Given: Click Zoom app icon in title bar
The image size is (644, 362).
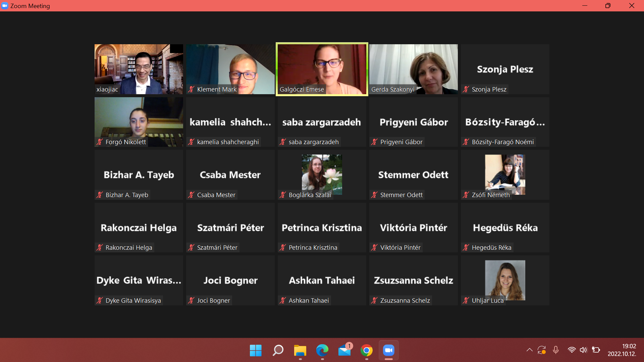Looking at the screenshot, I should [5, 6].
